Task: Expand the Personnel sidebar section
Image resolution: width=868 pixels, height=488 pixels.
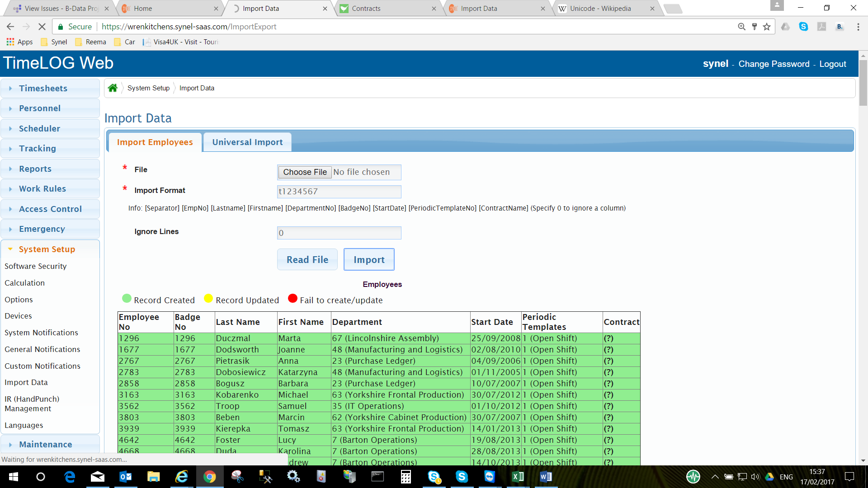Action: tap(50, 108)
